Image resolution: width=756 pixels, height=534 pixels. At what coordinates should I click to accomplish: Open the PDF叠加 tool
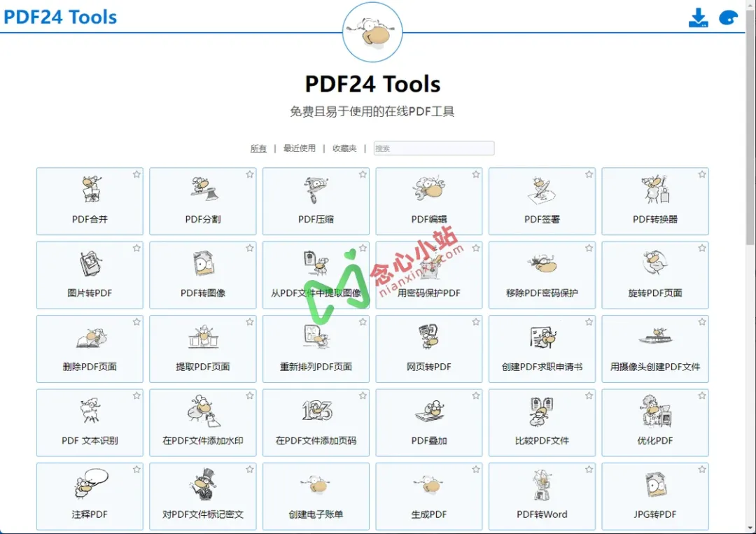429,423
